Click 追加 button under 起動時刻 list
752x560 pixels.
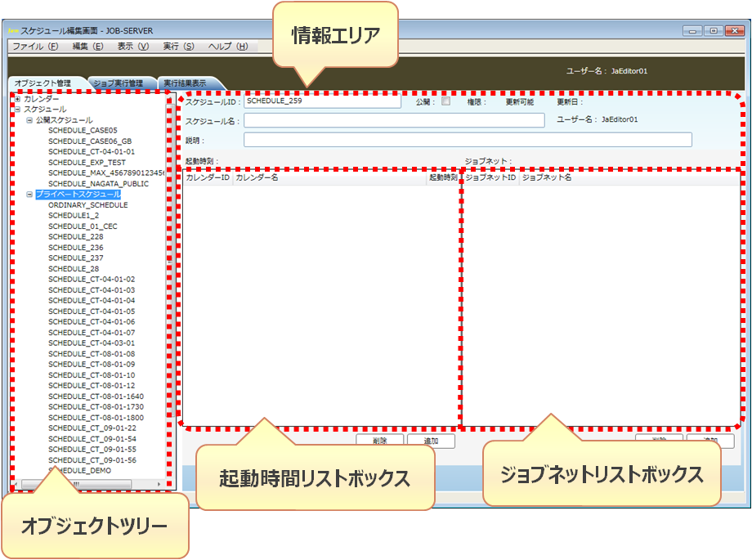[x=431, y=441]
